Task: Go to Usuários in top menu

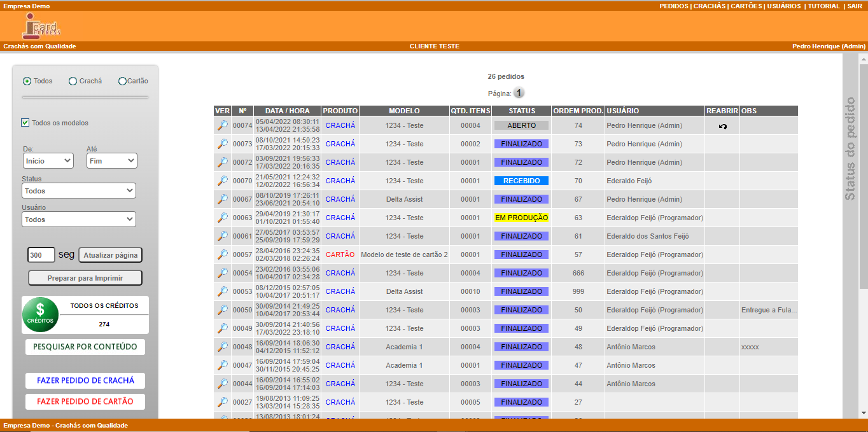Action: click(783, 6)
